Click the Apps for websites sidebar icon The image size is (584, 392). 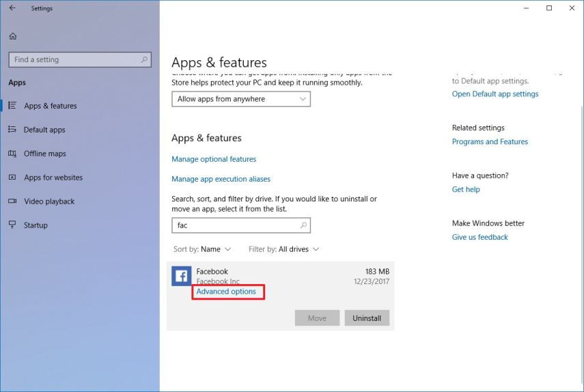12,177
